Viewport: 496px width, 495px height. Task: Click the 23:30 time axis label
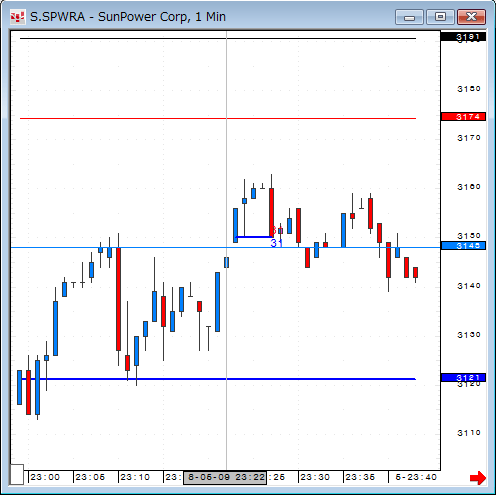(x=315, y=477)
